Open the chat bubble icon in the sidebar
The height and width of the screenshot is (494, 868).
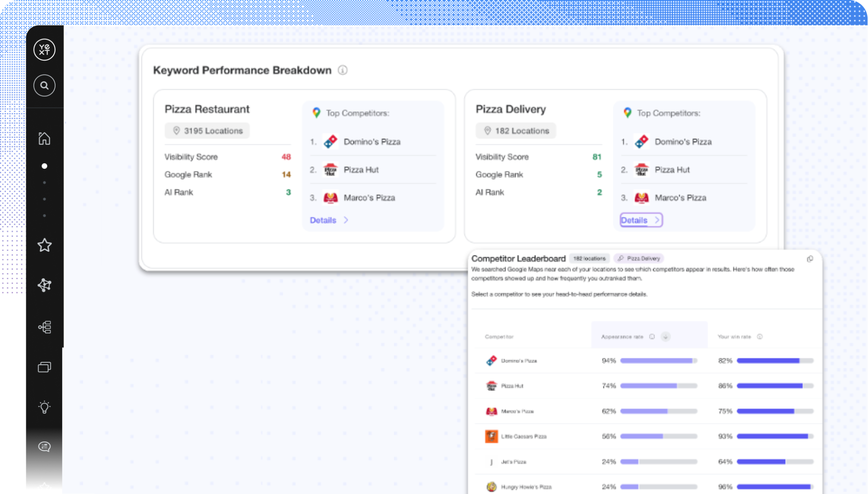click(44, 447)
